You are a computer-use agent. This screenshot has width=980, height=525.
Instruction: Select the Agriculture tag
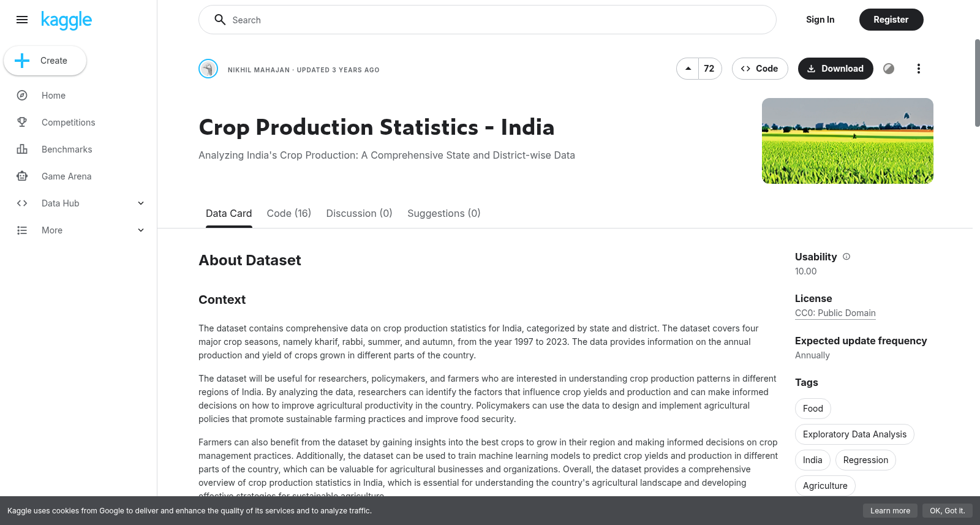(825, 486)
